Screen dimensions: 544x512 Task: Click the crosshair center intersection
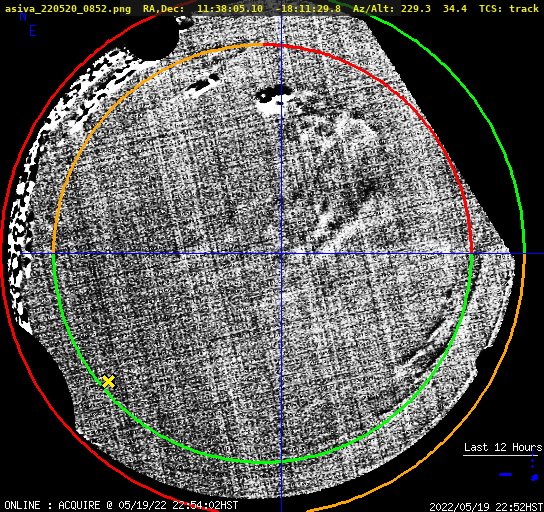(281, 254)
